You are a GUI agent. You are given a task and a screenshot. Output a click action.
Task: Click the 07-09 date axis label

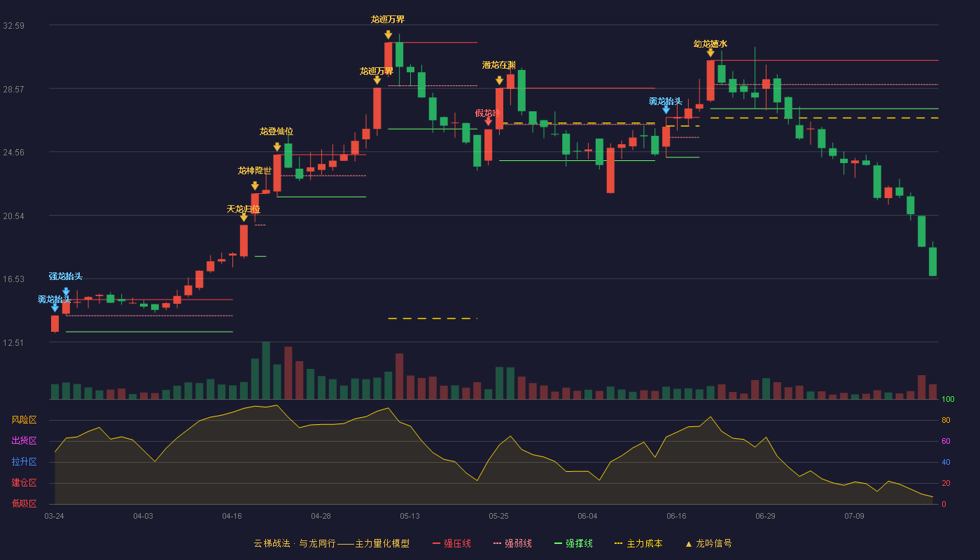coord(854,516)
